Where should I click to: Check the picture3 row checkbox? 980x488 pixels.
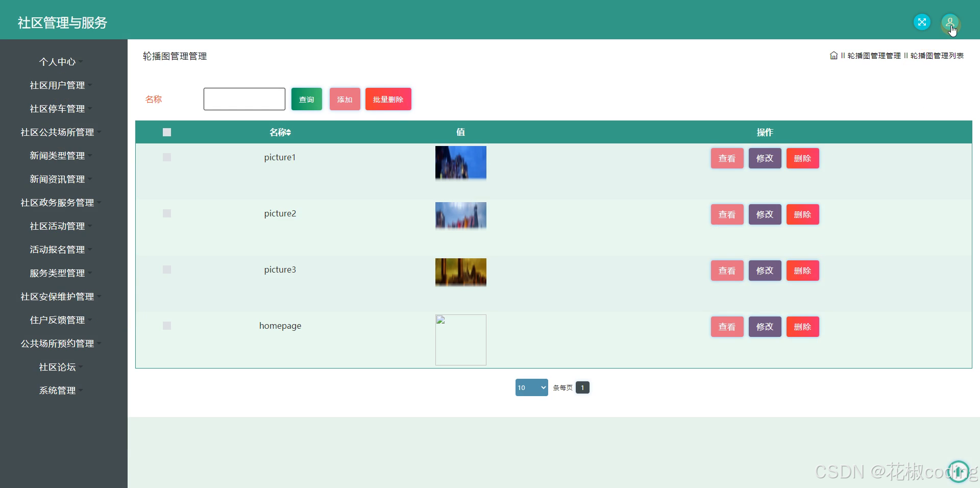pos(167,270)
